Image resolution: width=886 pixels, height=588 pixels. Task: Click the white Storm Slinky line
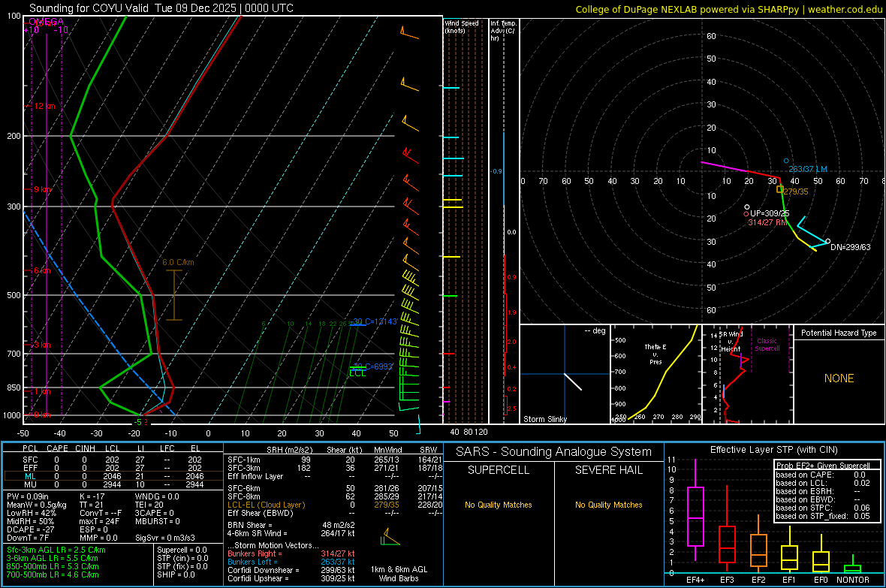point(573,381)
